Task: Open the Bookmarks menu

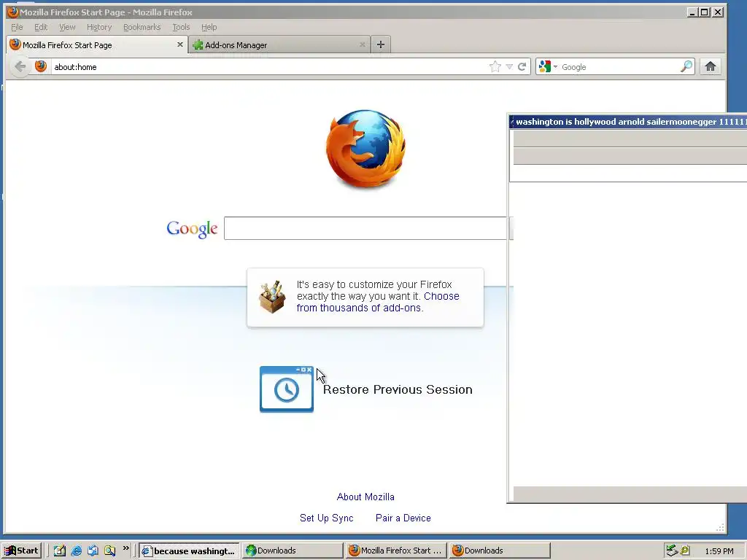Action: (142, 27)
